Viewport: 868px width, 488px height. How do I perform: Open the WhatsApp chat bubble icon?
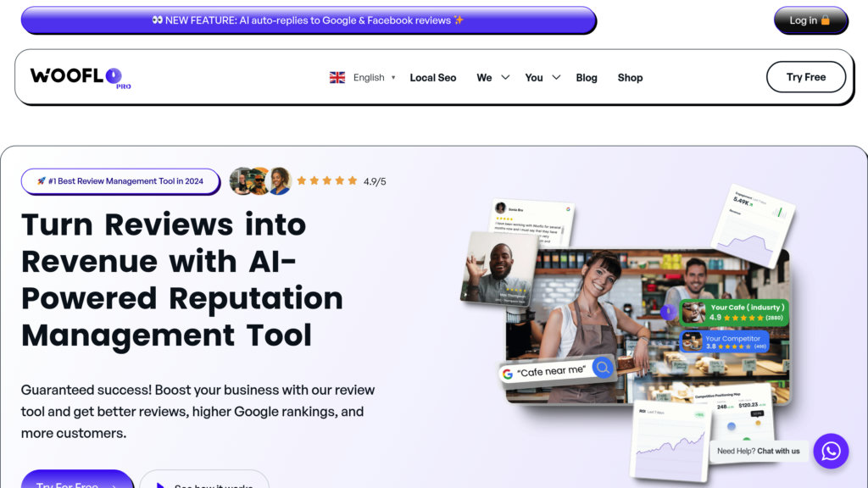[x=831, y=451]
